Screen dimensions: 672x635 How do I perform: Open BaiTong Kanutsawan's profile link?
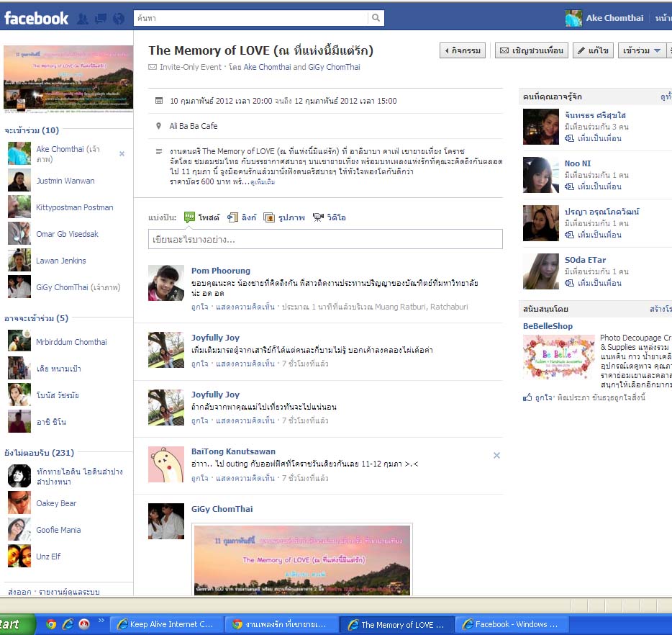tap(233, 451)
